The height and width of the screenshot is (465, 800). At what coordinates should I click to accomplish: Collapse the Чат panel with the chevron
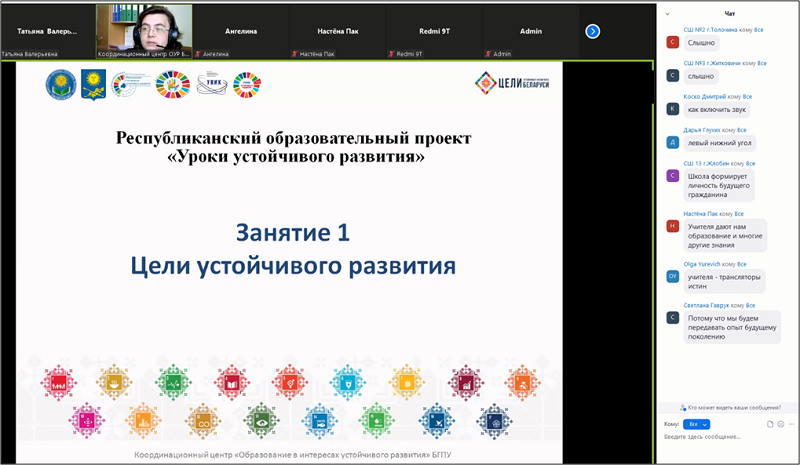tap(667, 14)
